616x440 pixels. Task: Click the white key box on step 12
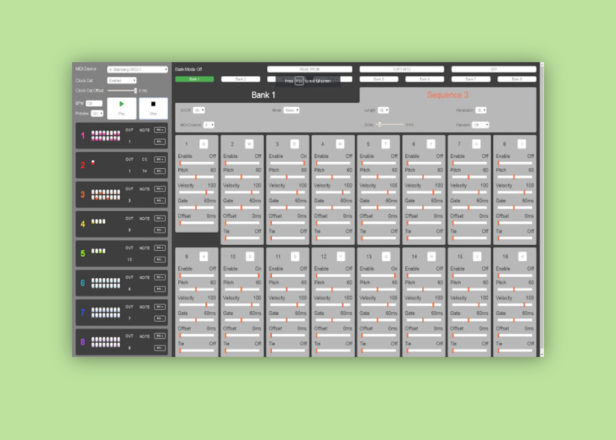tap(341, 257)
